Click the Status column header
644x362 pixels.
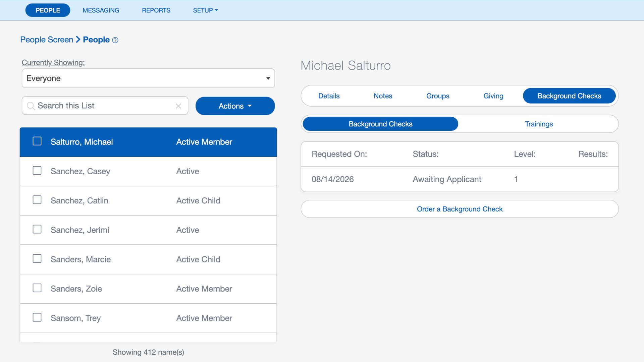coord(425,154)
